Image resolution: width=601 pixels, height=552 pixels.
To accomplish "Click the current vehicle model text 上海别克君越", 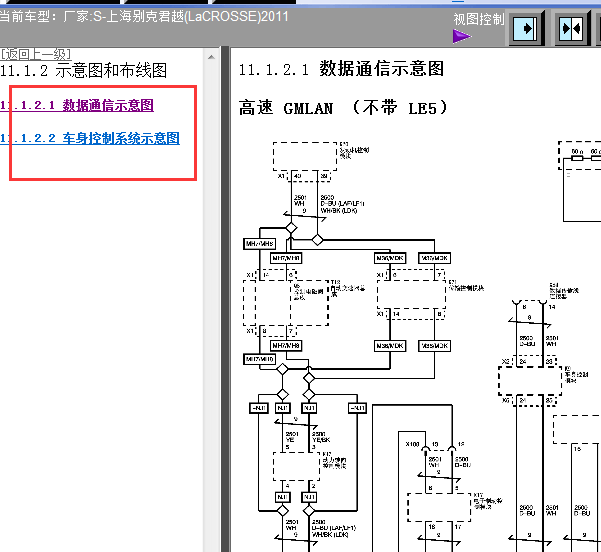I will (145, 16).
